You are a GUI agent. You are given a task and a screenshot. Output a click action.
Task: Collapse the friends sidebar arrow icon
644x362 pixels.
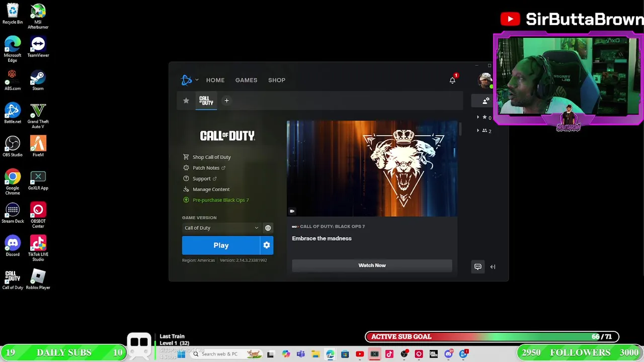point(493,267)
